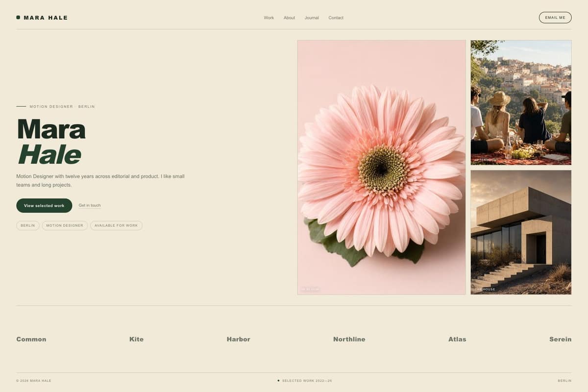This screenshot has width=588, height=392.
Task: Click SELECTED WORK 2022—26 in the footer
Action: click(307, 381)
